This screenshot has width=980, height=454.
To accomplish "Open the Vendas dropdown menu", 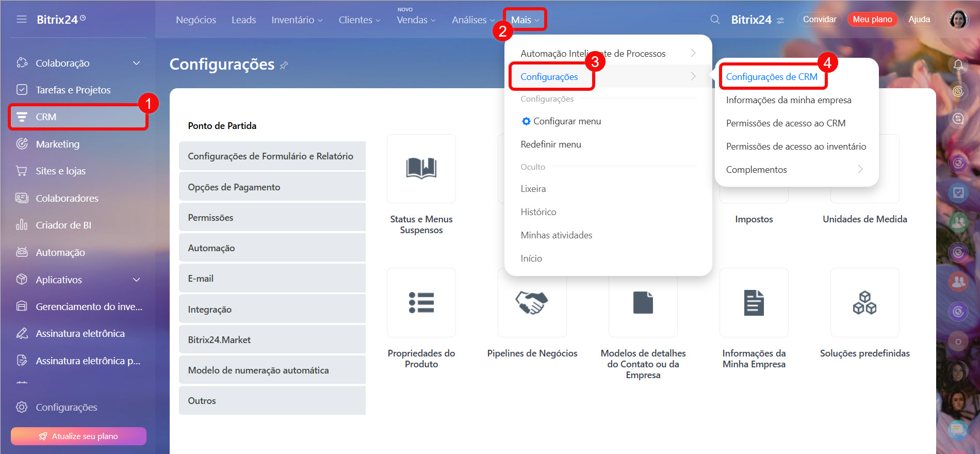I will click(416, 20).
